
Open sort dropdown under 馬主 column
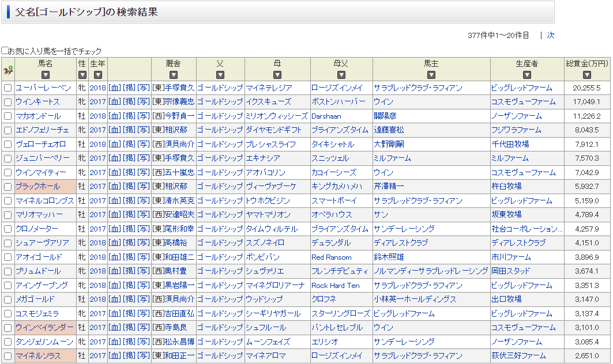(x=431, y=75)
